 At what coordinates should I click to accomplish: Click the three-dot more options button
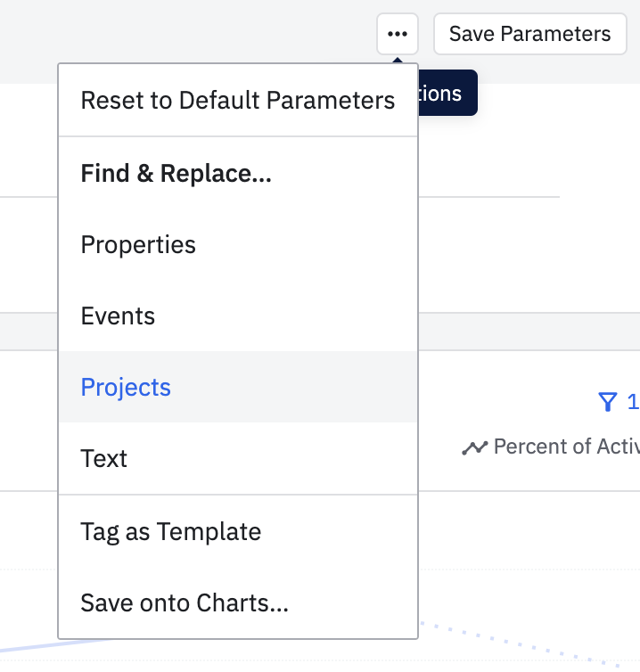(x=398, y=34)
